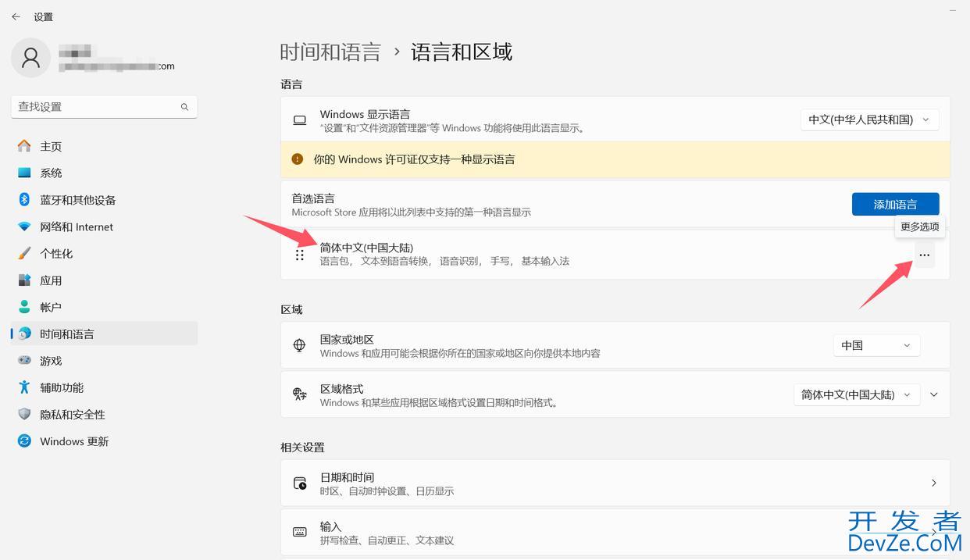Viewport: 970px width, 560px height.
Task: Click the 查找设置 search field
Action: coord(104,107)
